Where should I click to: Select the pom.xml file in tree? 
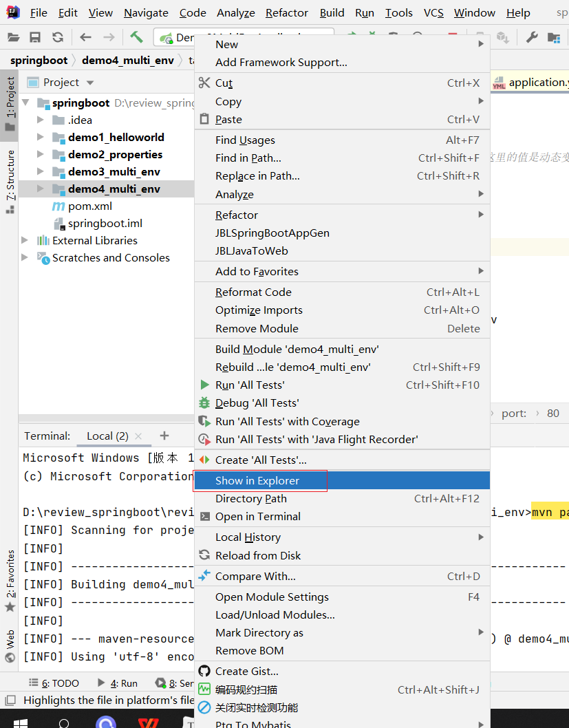click(89, 206)
